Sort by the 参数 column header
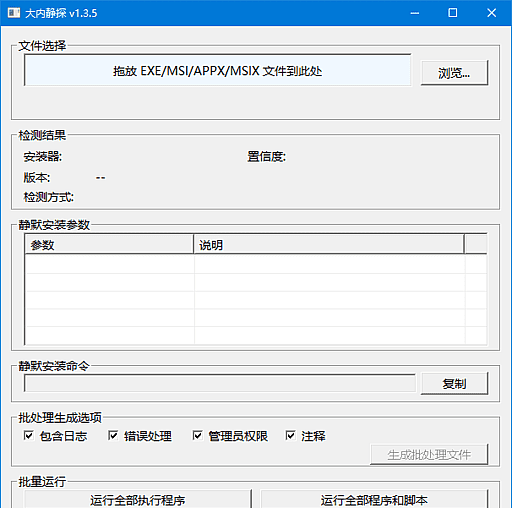This screenshot has height=508, width=512. 109,245
